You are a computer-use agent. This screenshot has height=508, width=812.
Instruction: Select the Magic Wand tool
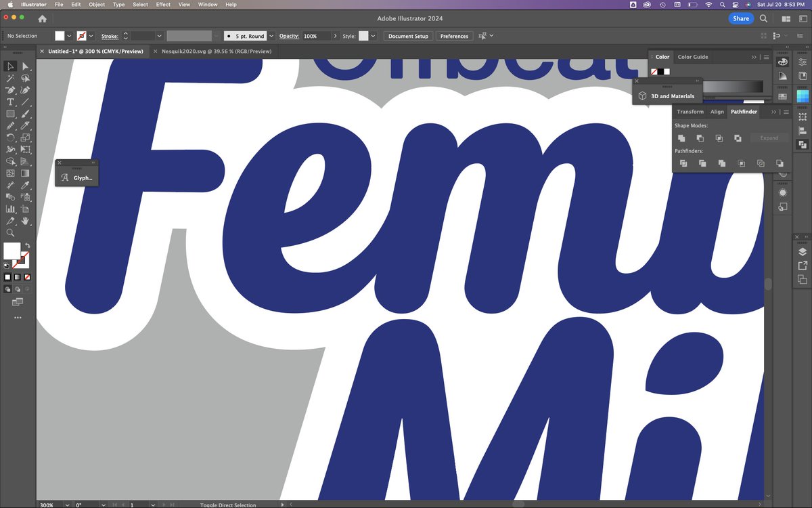[x=10, y=78]
